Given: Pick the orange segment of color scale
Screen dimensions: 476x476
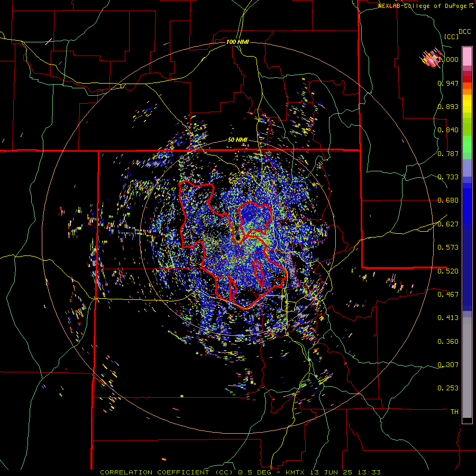Looking at the screenshot, I should coord(467,91).
